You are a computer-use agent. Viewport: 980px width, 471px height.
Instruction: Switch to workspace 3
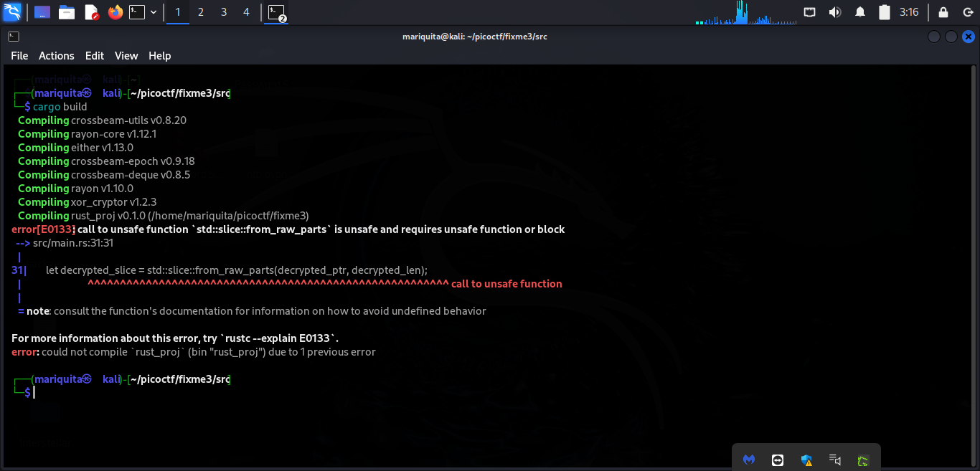223,12
